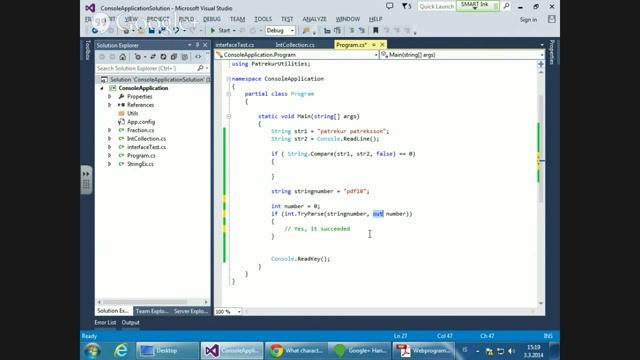This screenshot has height=360, width=640.
Task: Click the Pending Changes Filter icon
Action: pos(138,57)
